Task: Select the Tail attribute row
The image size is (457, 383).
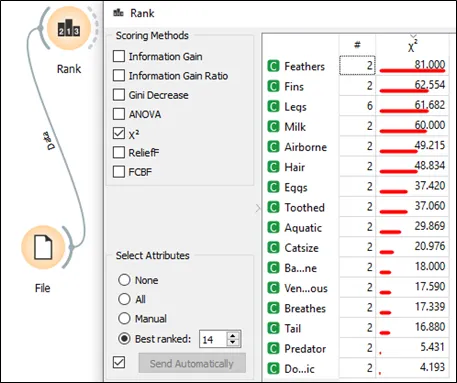Action: click(356, 328)
